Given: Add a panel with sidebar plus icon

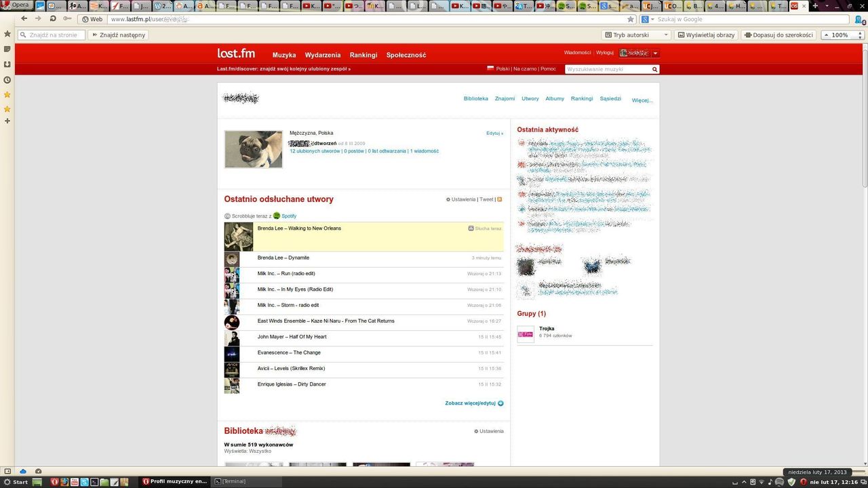Looking at the screenshot, I should (7, 121).
